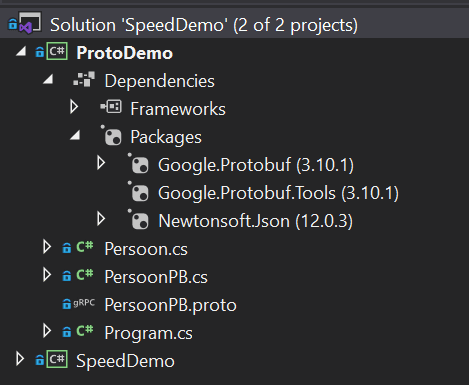Select the Persoon.cs file name
This screenshot has height=385, width=469.
(x=146, y=249)
